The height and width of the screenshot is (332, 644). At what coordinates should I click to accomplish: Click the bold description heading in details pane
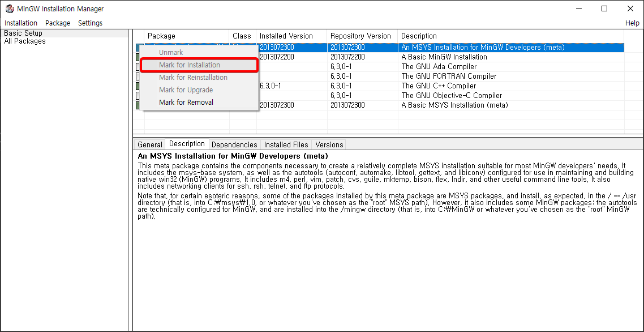[233, 156]
